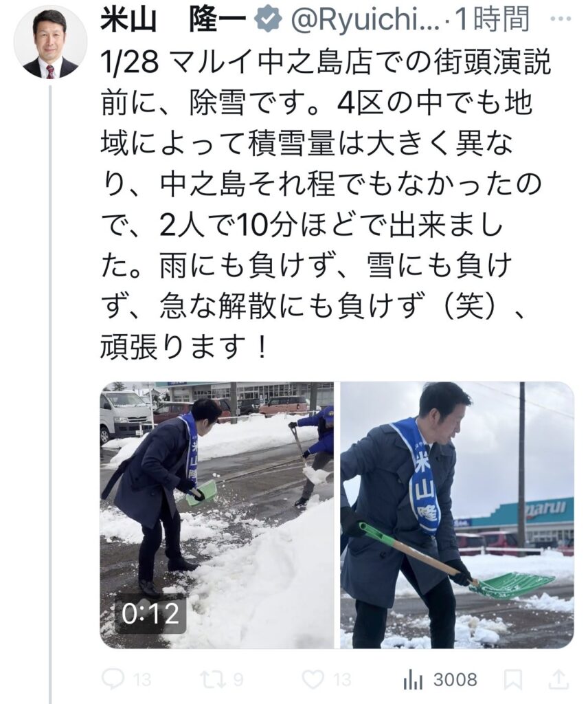Open the three-dot more options menu

coord(561,19)
